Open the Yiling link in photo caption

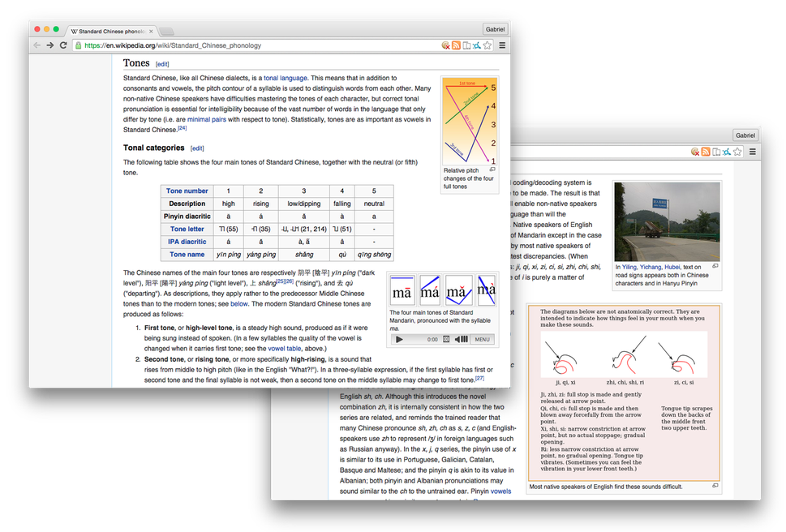pos(629,267)
